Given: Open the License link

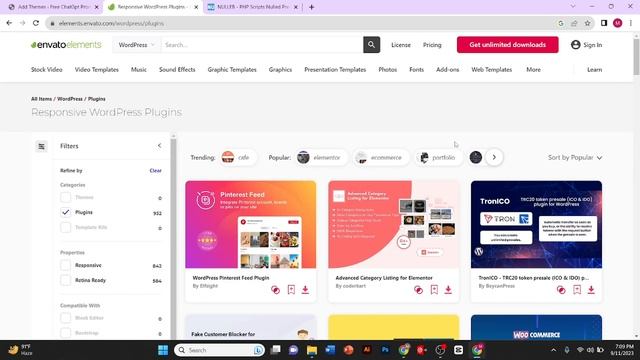Looking at the screenshot, I should (401, 45).
